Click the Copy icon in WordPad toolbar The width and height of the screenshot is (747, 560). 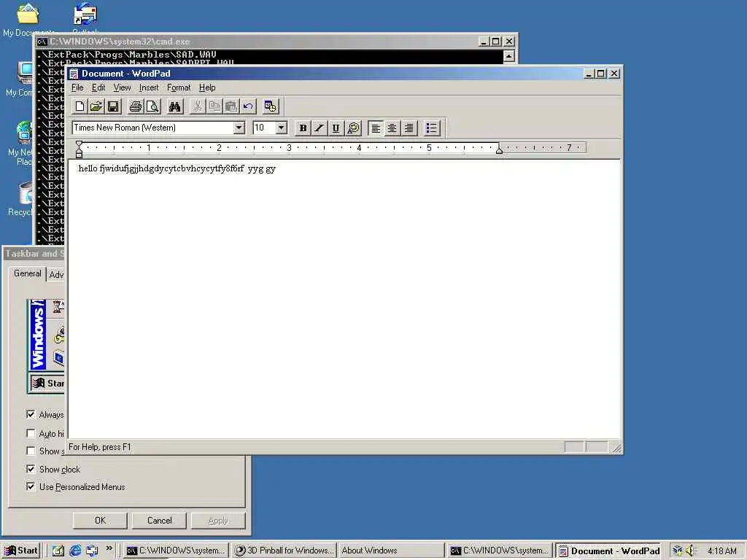point(215,106)
